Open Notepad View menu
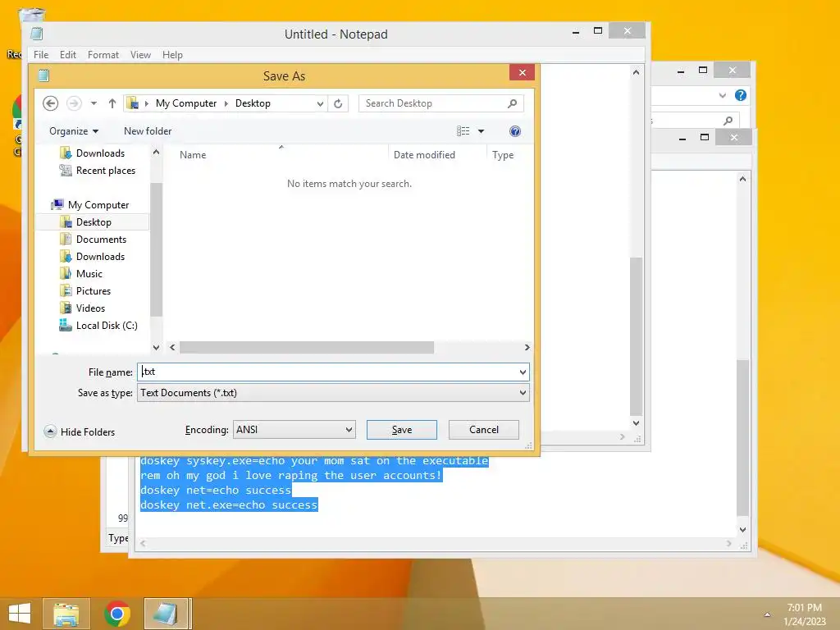The height and width of the screenshot is (630, 840). coord(140,55)
